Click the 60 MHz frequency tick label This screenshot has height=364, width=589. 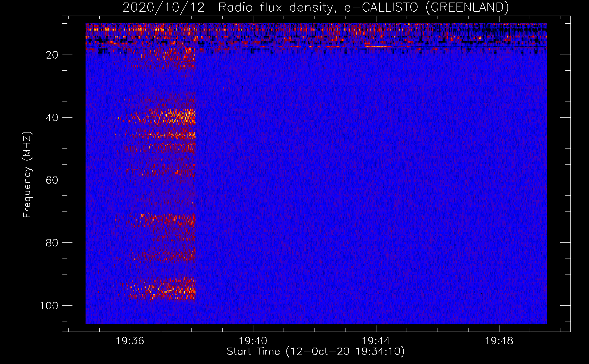pos(52,180)
